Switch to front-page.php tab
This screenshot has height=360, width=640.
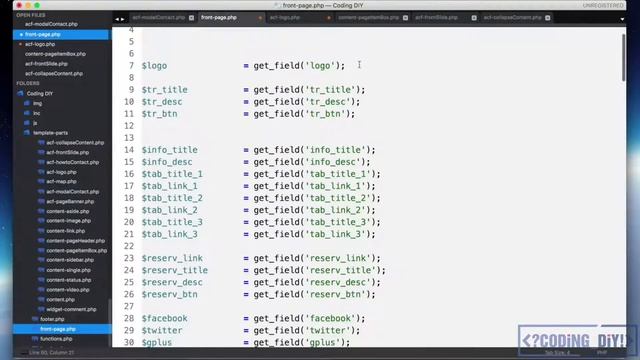coord(219,18)
